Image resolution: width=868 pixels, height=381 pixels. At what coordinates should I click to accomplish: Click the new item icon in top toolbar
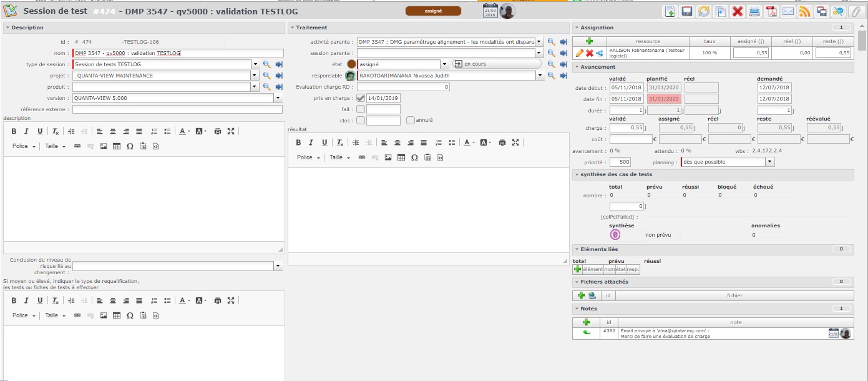[x=670, y=12]
